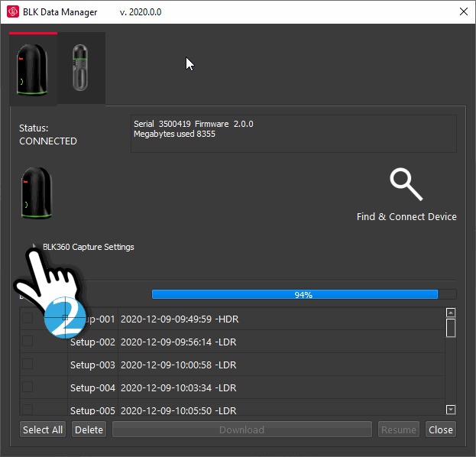The width and height of the screenshot is (476, 457).
Task: Click the scan list scroll up arrow
Action: point(451,313)
